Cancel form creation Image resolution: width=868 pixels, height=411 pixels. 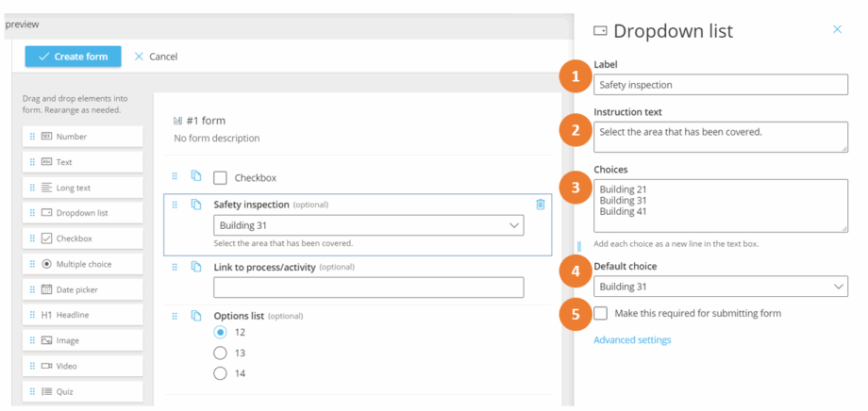156,57
